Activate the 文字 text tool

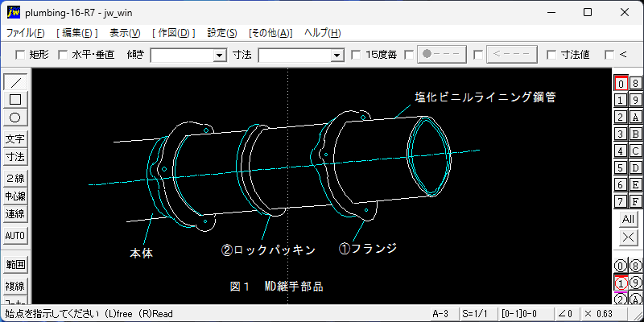pos(15,139)
